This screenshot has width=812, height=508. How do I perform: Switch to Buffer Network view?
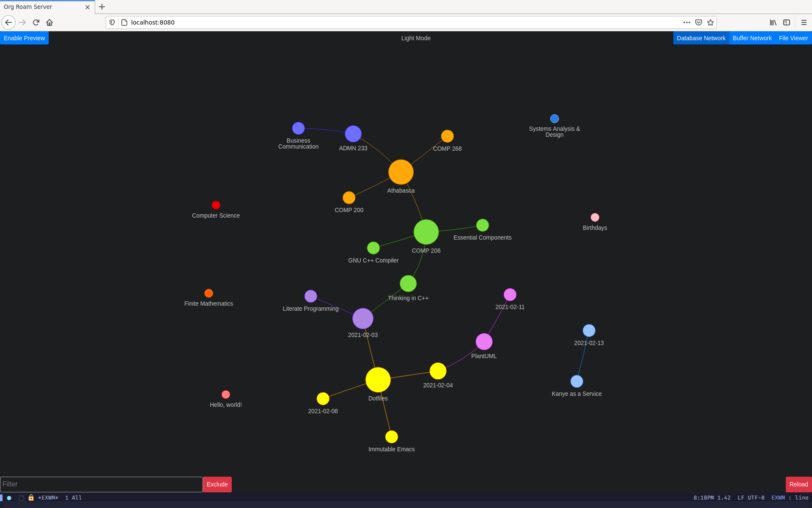click(752, 38)
